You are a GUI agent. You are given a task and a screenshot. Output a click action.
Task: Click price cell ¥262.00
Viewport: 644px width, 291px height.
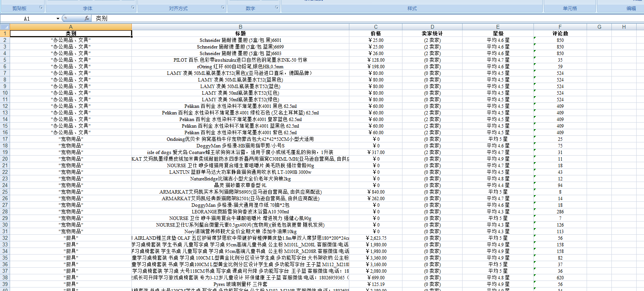(376, 198)
